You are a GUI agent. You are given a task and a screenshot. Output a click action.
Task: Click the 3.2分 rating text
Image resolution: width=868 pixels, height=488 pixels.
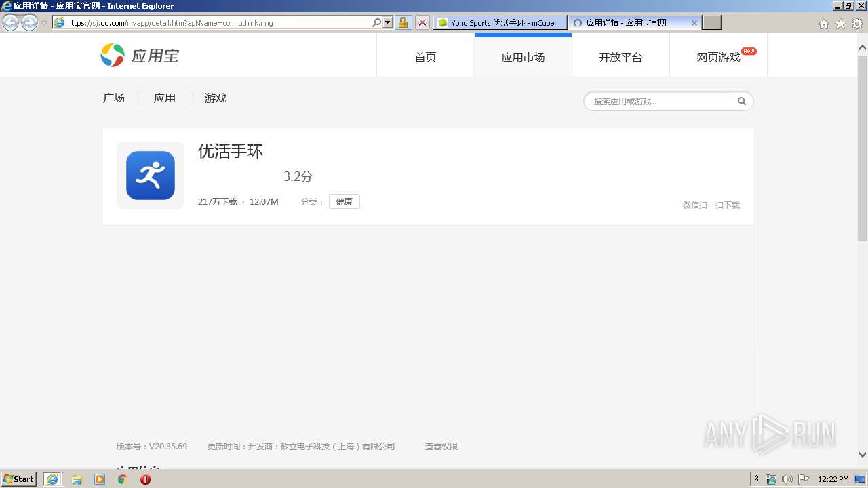[x=298, y=177]
